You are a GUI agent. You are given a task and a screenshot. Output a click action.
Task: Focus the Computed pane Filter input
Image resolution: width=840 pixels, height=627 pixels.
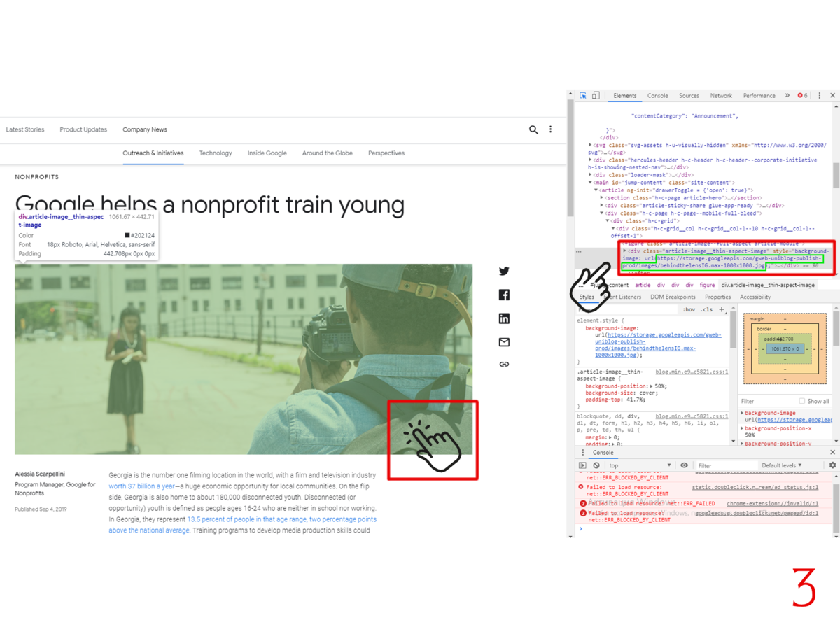pos(767,401)
